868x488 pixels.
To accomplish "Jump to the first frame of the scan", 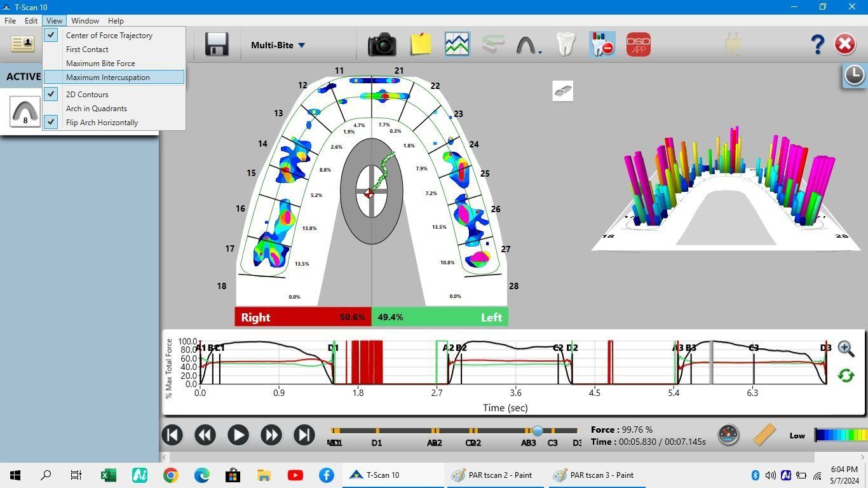I will pos(172,435).
